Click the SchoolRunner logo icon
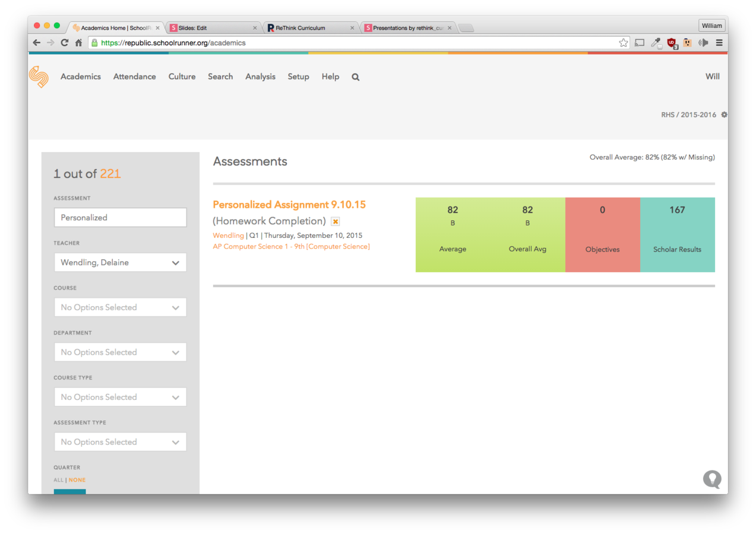Image resolution: width=756 pixels, height=534 pixels. pos(39,77)
